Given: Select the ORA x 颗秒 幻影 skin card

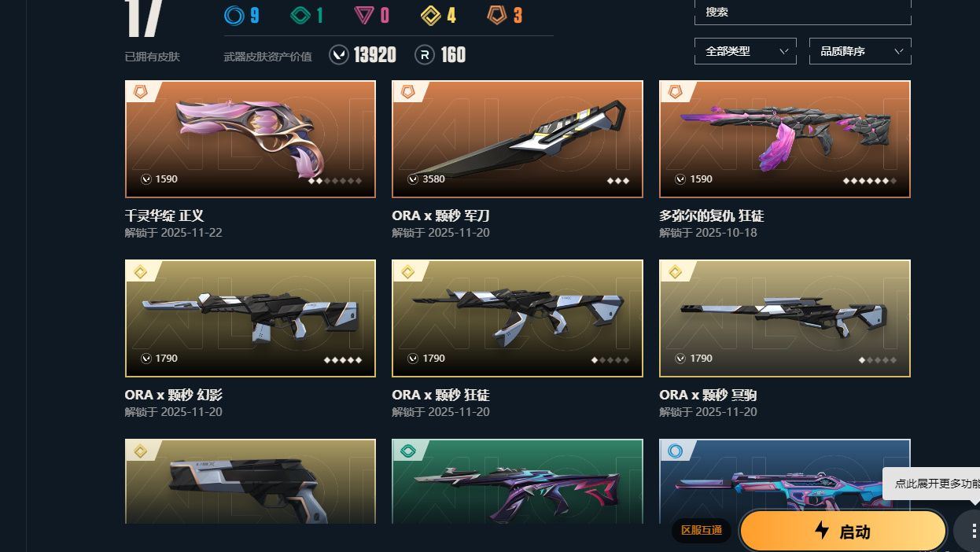Looking at the screenshot, I should [250, 318].
